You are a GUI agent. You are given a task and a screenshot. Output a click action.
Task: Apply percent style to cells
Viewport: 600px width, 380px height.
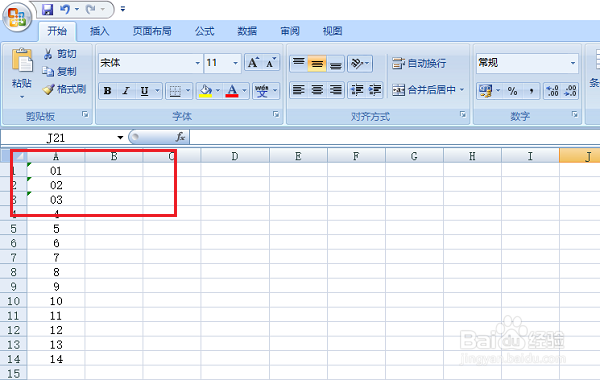[512, 91]
